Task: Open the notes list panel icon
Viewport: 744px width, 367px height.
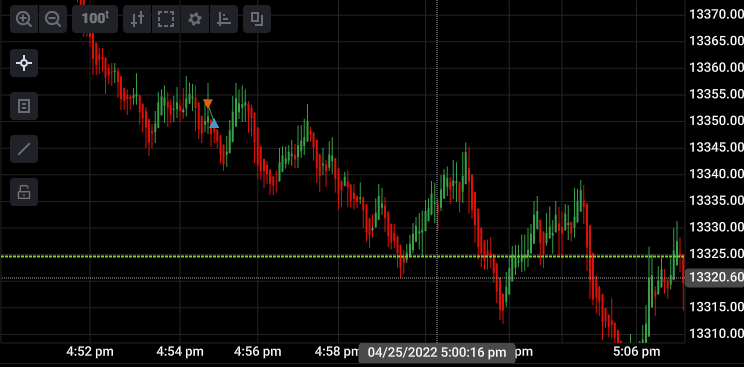Action: pyautogui.click(x=24, y=106)
